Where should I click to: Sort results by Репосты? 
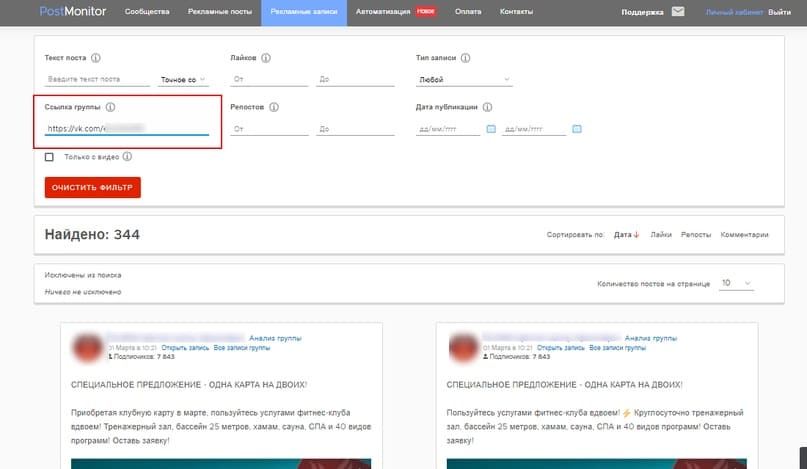click(696, 234)
